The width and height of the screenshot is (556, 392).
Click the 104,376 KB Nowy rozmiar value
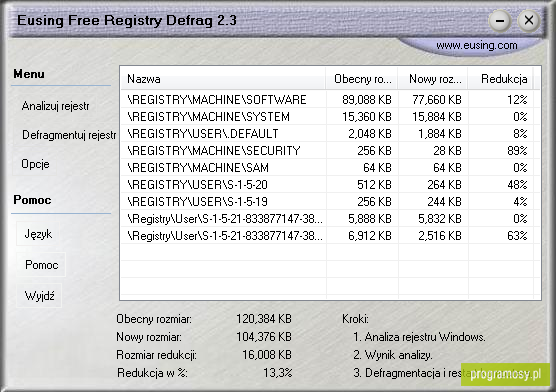[x=264, y=336]
